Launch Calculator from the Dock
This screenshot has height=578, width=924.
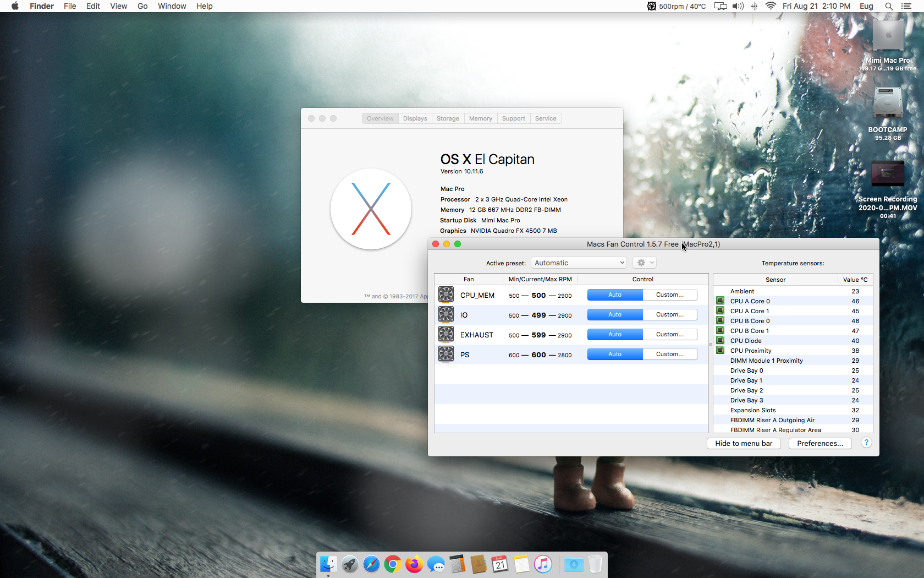[x=457, y=564]
